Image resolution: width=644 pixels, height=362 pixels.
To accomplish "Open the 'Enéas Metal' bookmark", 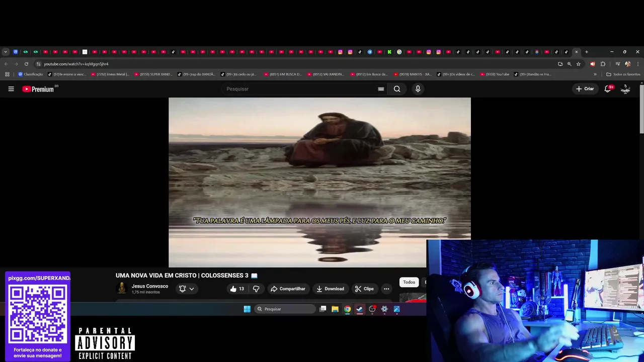I will click(110, 74).
